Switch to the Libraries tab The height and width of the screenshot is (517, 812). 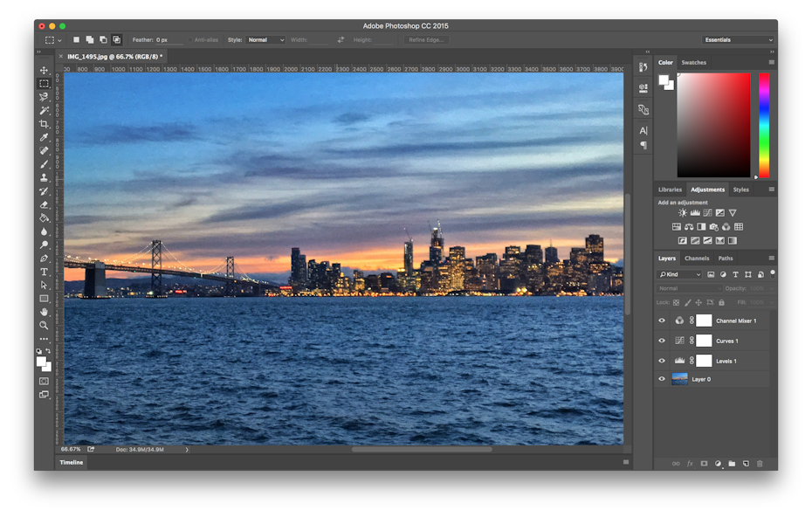670,190
